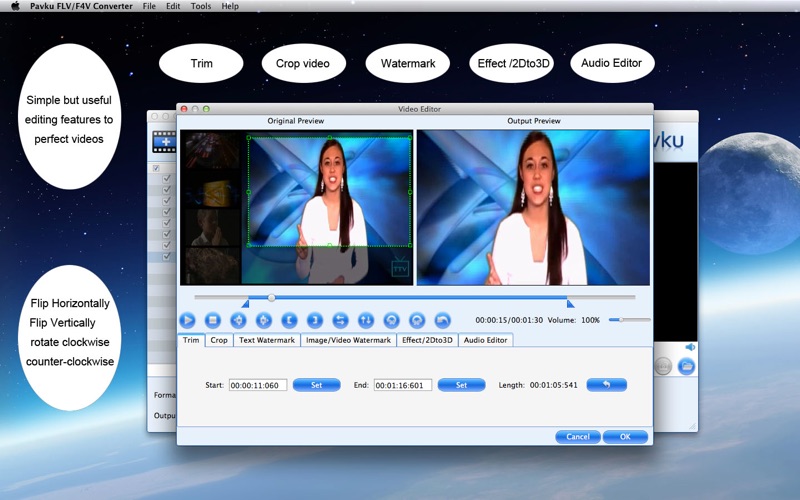The image size is (800, 500).
Task: Click the Apple menu icon
Action: [15, 6]
